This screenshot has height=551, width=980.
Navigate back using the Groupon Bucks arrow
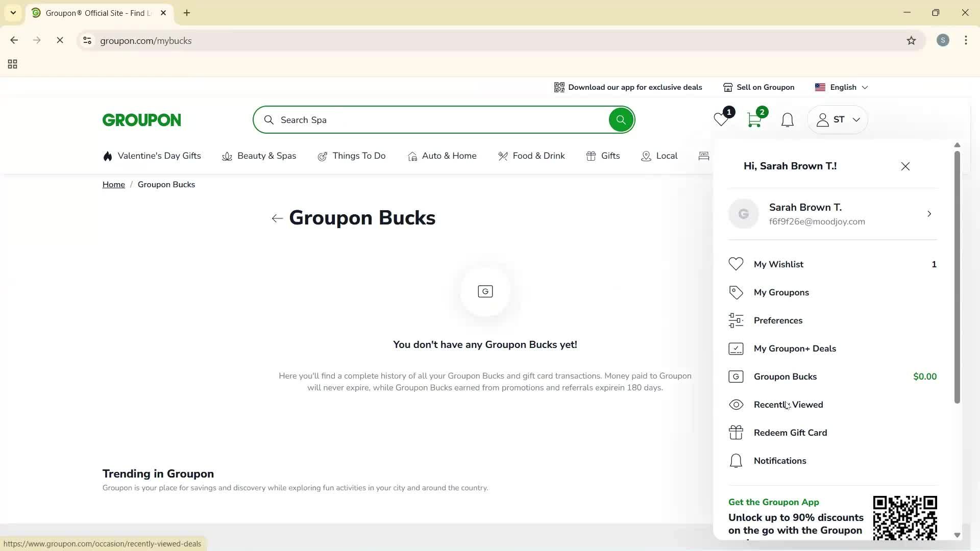[x=277, y=218]
